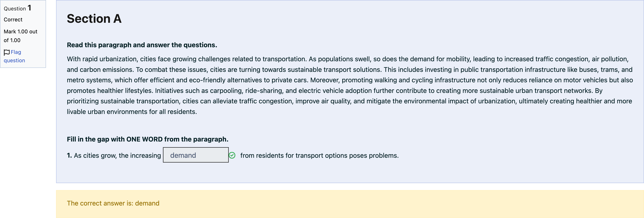Click the paragraph line starting "metro systems"
This screenshot has width=644, height=218.
coord(349,80)
